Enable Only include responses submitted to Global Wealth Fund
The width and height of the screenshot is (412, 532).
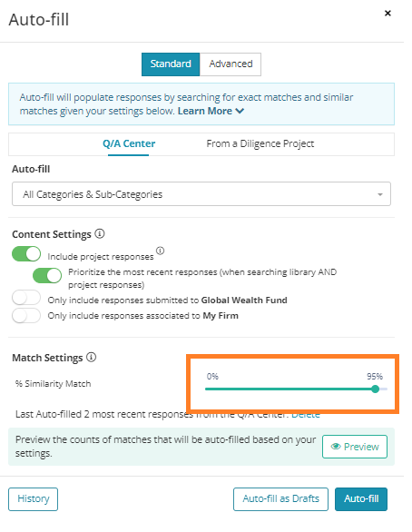26,298
